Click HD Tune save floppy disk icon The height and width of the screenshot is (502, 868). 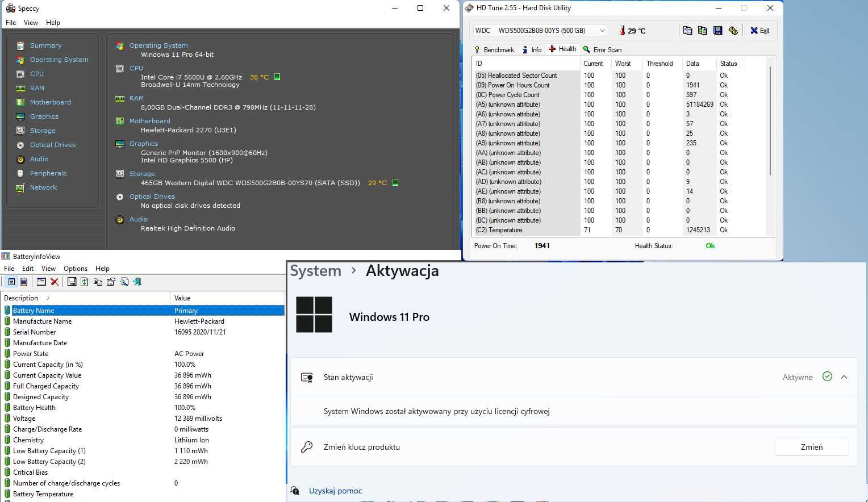718,31
